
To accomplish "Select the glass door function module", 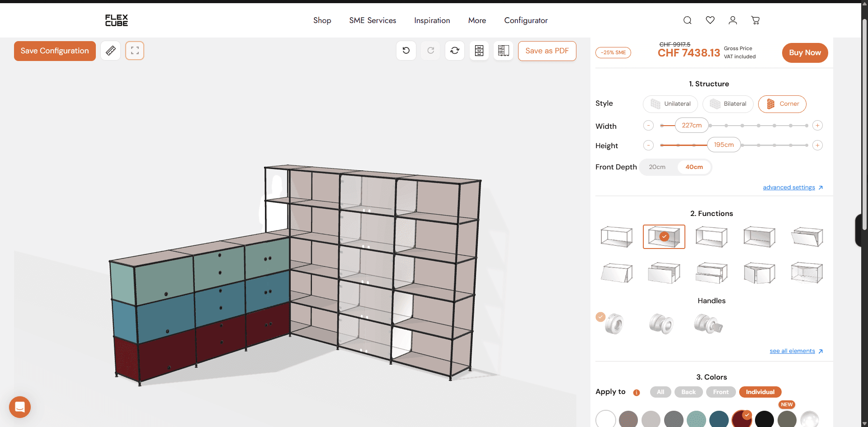I will click(807, 272).
